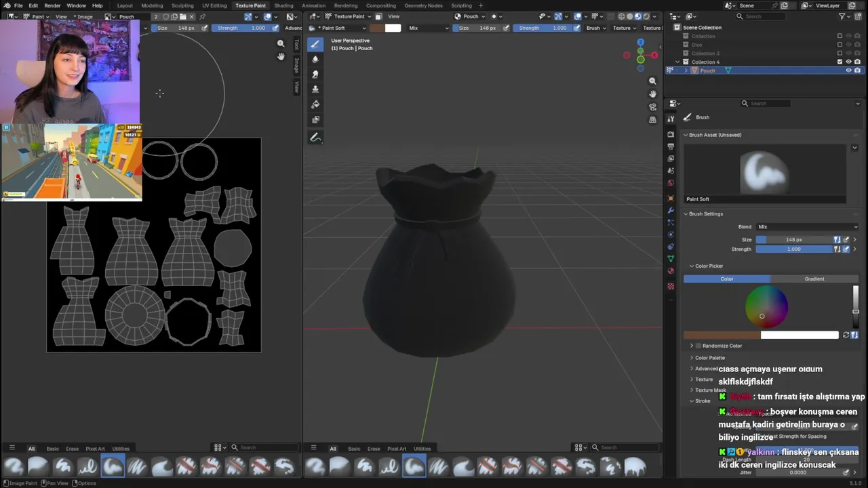
Task: Select the Color tab in Color Picker
Action: tap(727, 279)
